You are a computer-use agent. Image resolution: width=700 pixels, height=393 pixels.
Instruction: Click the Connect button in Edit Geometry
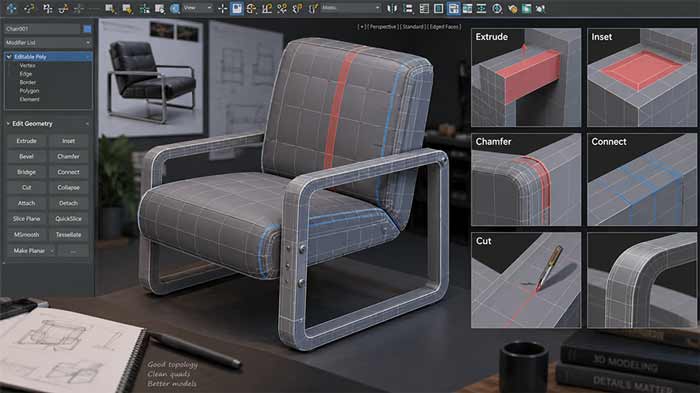coord(68,172)
